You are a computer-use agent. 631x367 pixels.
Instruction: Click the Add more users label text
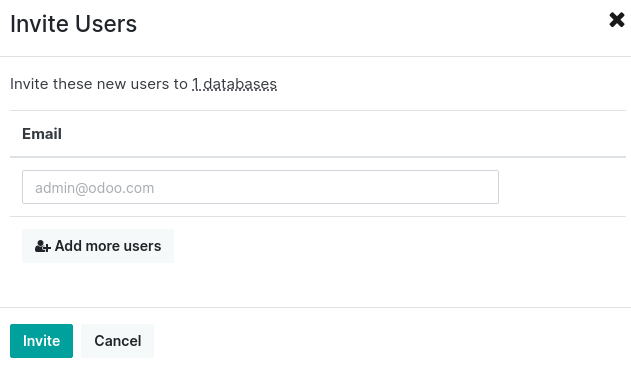coord(108,246)
